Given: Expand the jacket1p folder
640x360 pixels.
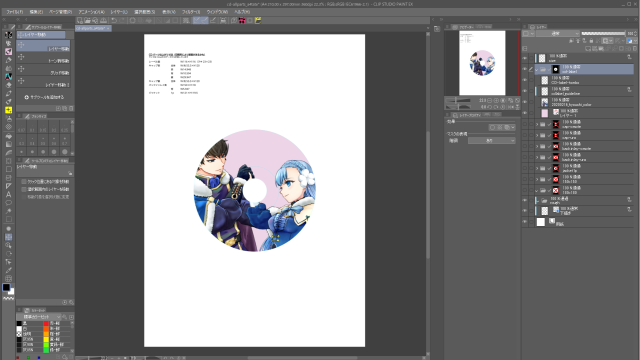Looking at the screenshot, I should click(537, 168).
